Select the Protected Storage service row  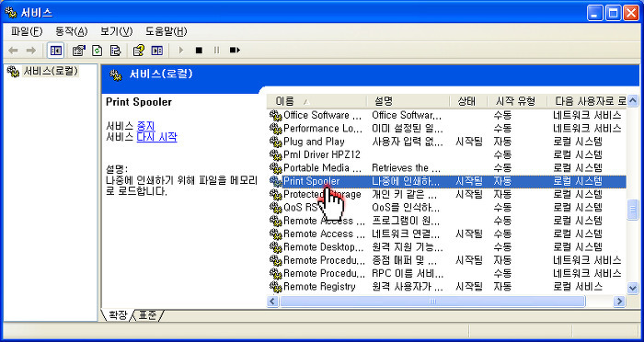pyautogui.click(x=447, y=194)
